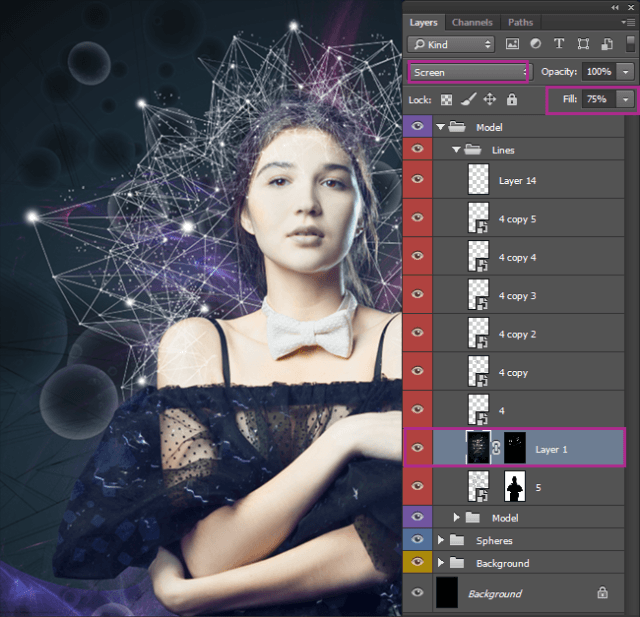Open the Screen blend mode dropdown
Screen dimensions: 640x617
coord(467,72)
